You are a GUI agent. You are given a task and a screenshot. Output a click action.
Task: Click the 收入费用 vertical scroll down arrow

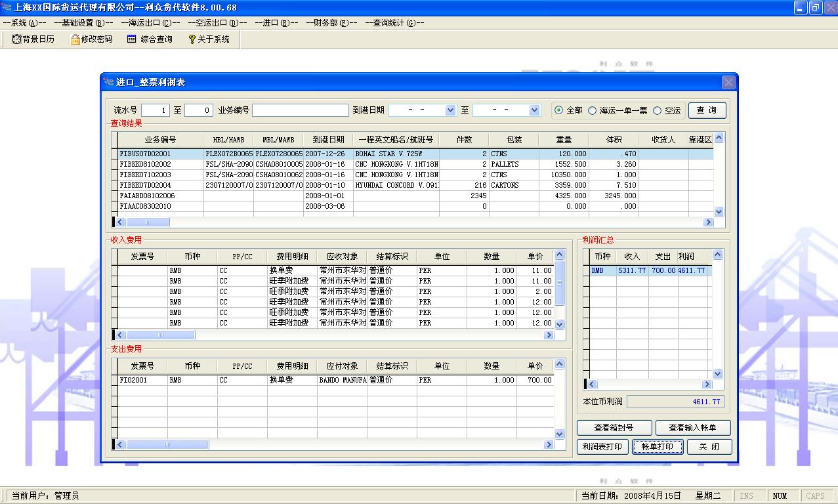point(560,324)
